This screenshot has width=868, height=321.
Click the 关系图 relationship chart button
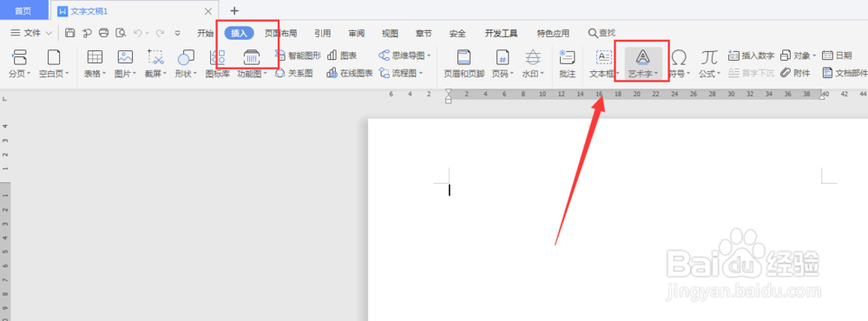coord(294,73)
